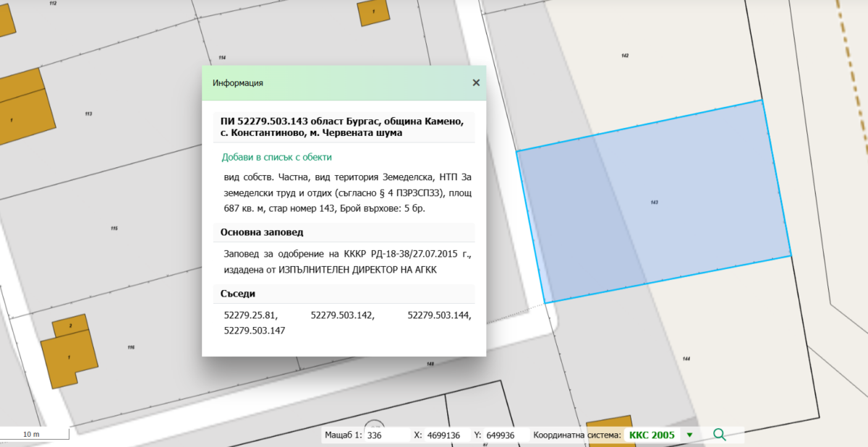Click the Добави в списък с обекти link
The width and height of the screenshot is (868, 447).
[x=276, y=157]
